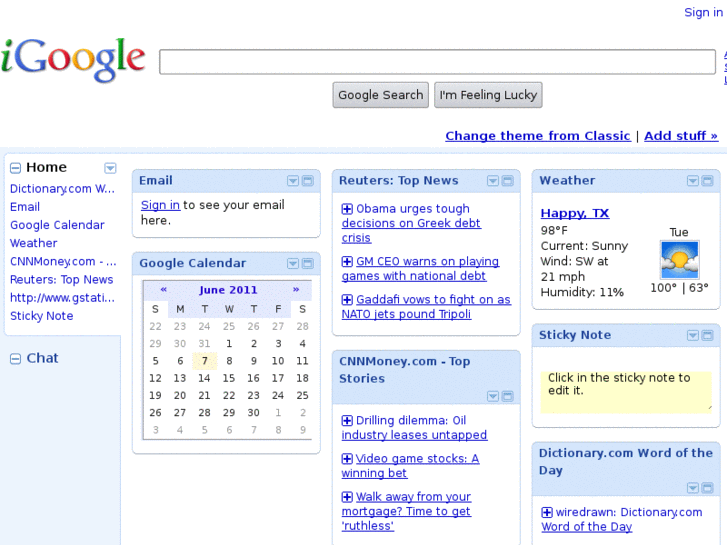Viewport: 727px width, 545px height.
Task: Open Change theme from Classic link
Action: click(x=538, y=136)
